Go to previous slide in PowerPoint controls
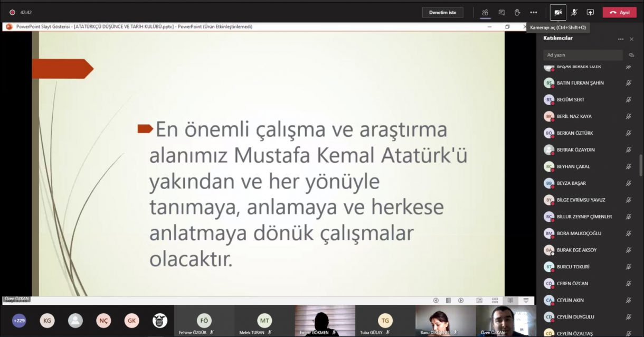The height and width of the screenshot is (337, 644). (436, 301)
